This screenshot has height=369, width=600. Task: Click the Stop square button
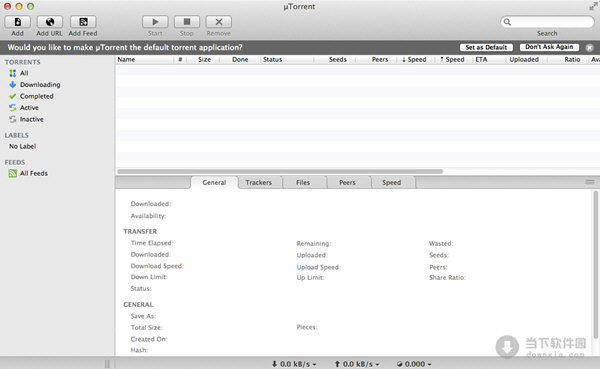(x=187, y=22)
